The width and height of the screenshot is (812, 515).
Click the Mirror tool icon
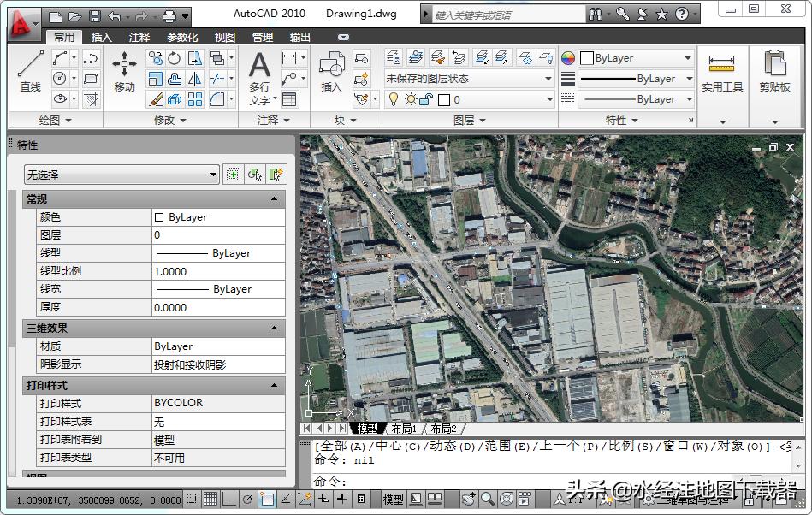(195, 79)
